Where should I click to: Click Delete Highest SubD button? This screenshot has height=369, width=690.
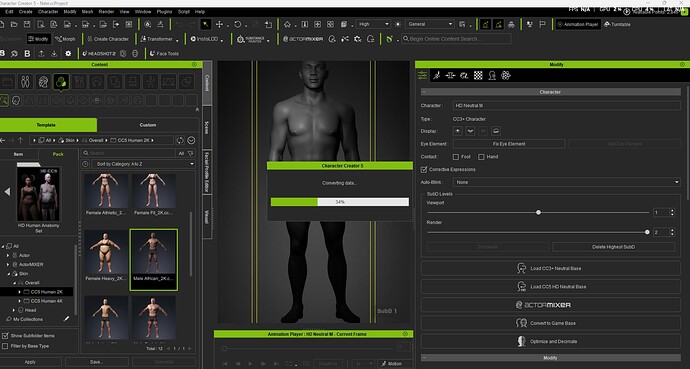point(613,247)
